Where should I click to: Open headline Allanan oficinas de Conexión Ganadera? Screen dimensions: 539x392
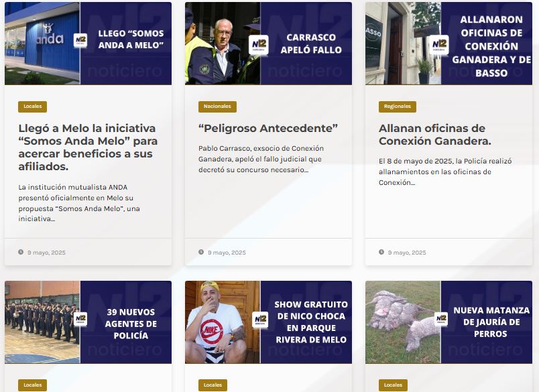(x=435, y=134)
